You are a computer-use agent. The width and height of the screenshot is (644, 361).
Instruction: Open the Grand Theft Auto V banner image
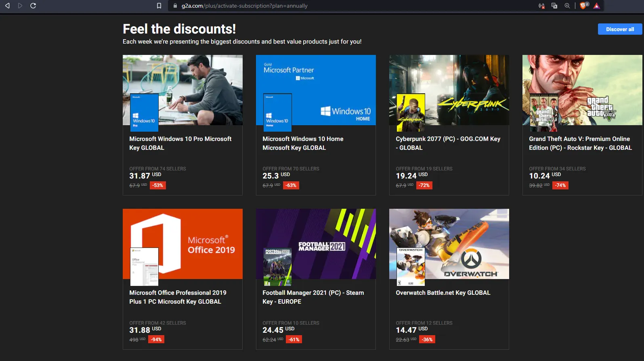point(582,90)
